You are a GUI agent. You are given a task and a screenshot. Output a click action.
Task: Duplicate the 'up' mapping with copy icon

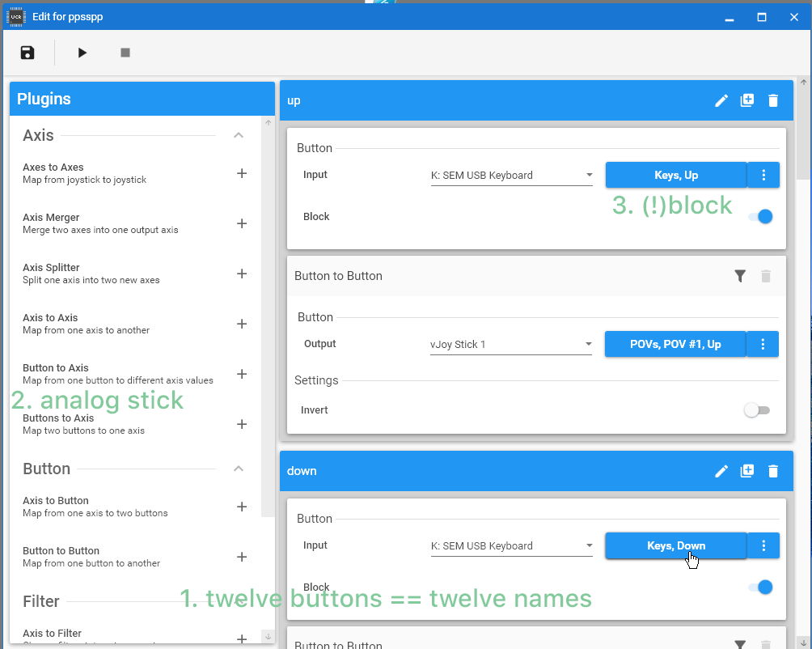click(747, 100)
